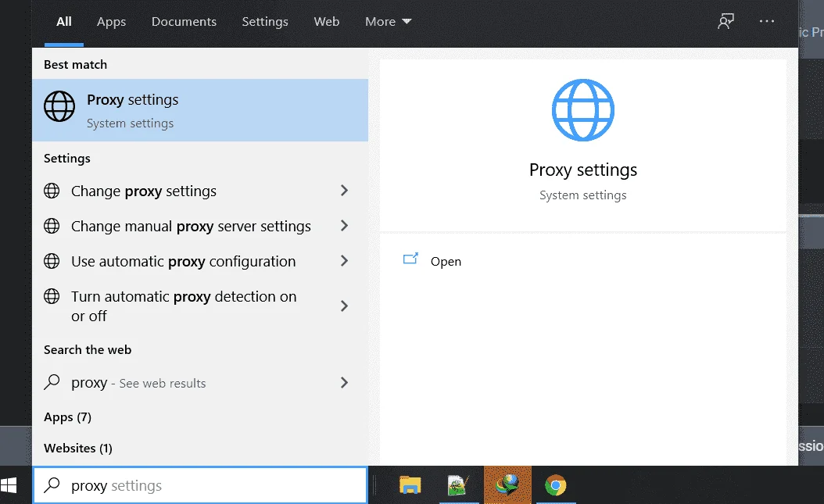The width and height of the screenshot is (824, 504).
Task: Click Open in the preview pane
Action: pos(446,262)
